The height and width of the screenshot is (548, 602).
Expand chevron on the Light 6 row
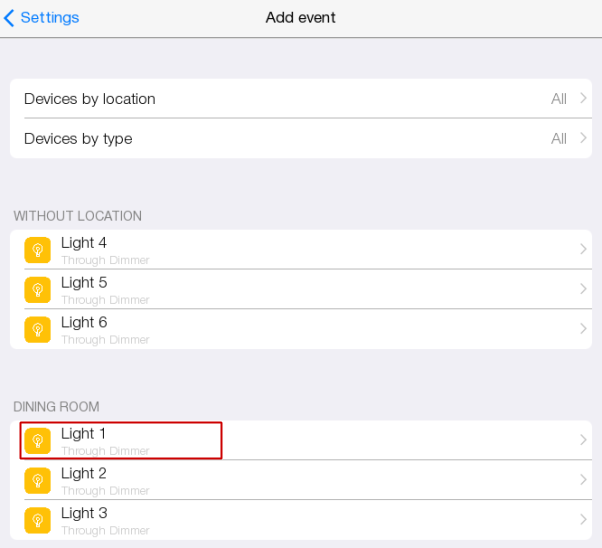583,329
